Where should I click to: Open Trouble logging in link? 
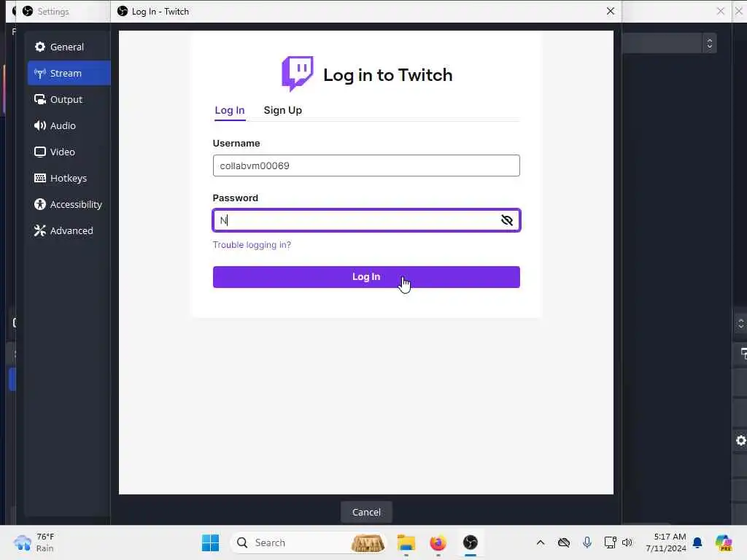[252, 245]
